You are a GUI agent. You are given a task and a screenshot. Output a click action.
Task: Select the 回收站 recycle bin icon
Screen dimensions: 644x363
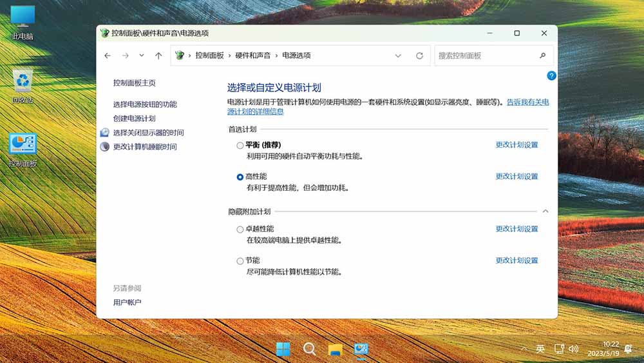(x=23, y=86)
